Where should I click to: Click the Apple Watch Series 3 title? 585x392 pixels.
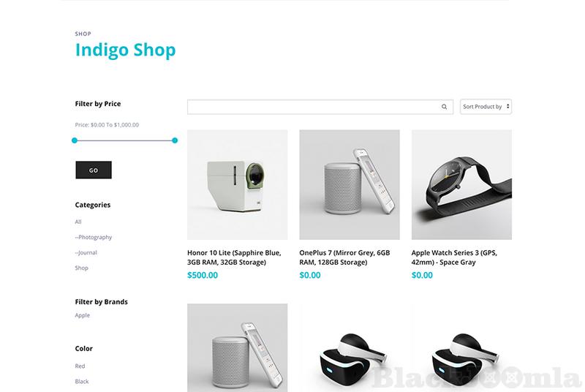(x=454, y=257)
